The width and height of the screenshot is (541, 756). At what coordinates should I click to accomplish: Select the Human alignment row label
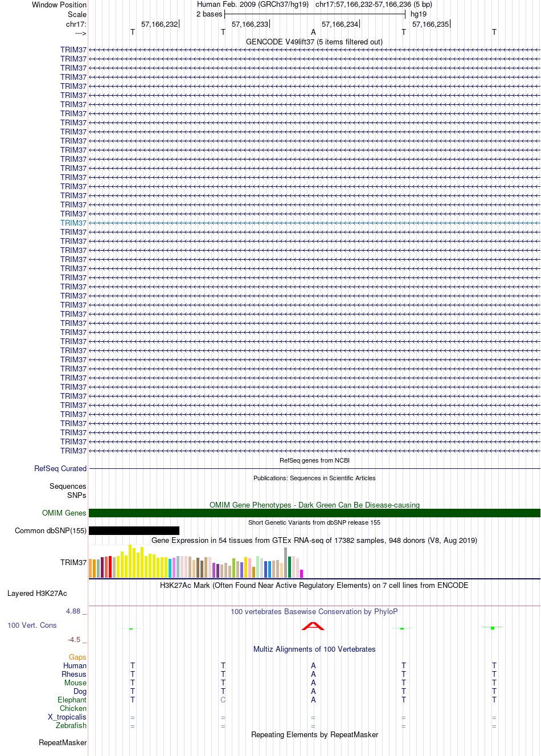tap(75, 665)
